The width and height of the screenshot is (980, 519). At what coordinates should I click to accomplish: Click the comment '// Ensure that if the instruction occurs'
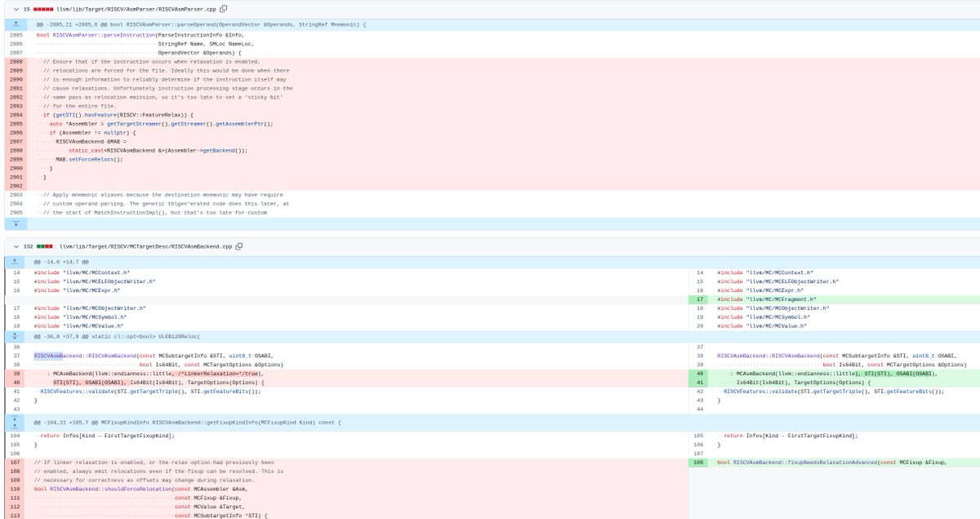click(151, 61)
